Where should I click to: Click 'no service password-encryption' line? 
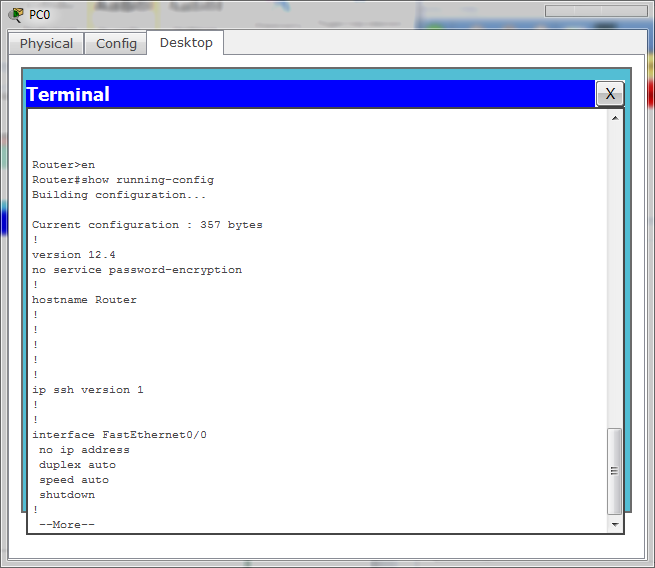pos(137,270)
